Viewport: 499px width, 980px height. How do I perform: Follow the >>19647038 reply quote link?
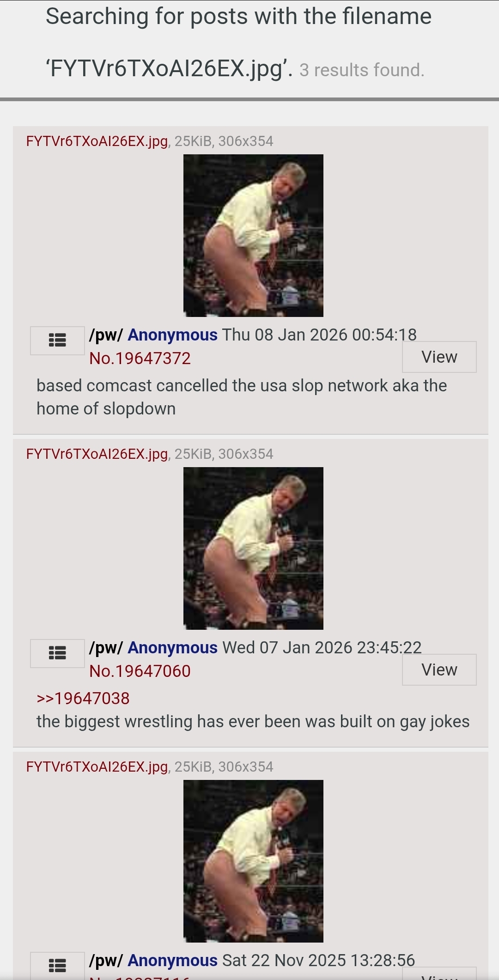tap(83, 698)
